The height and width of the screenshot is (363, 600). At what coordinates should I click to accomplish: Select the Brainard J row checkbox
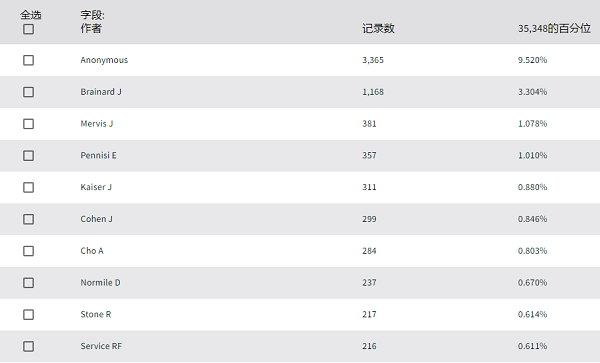tap(28, 92)
